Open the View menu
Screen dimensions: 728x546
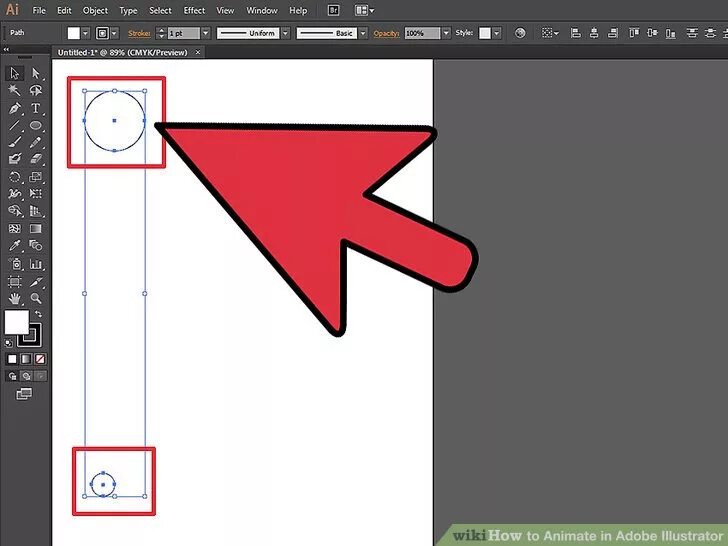pyautogui.click(x=225, y=10)
